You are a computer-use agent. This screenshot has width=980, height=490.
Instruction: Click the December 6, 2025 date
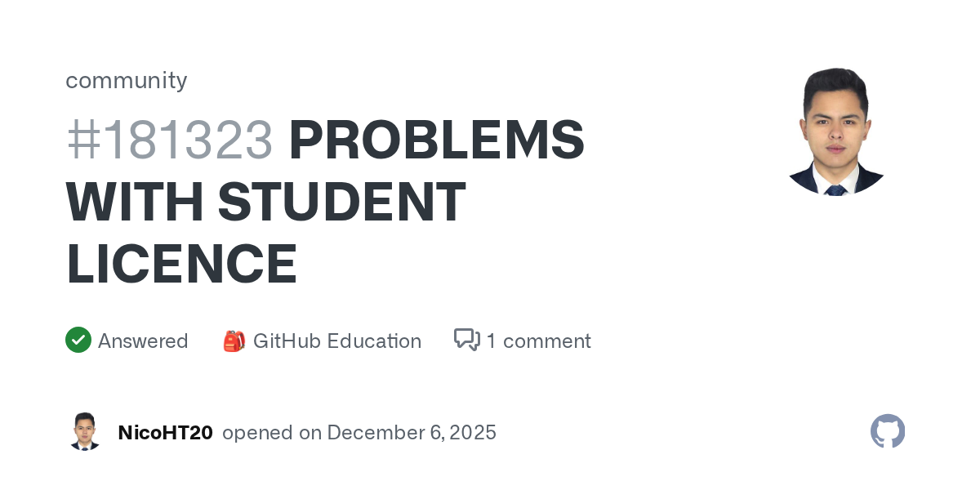coord(412,432)
